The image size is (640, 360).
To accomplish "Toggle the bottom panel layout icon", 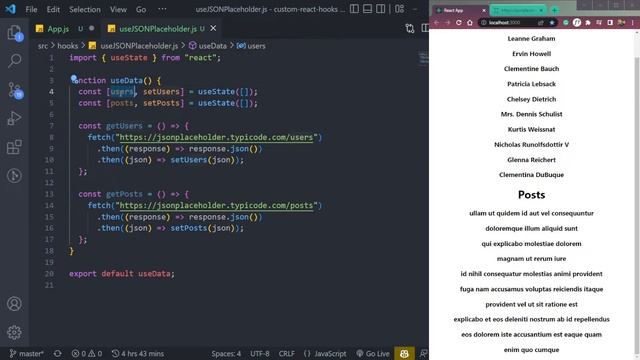I will (367, 9).
